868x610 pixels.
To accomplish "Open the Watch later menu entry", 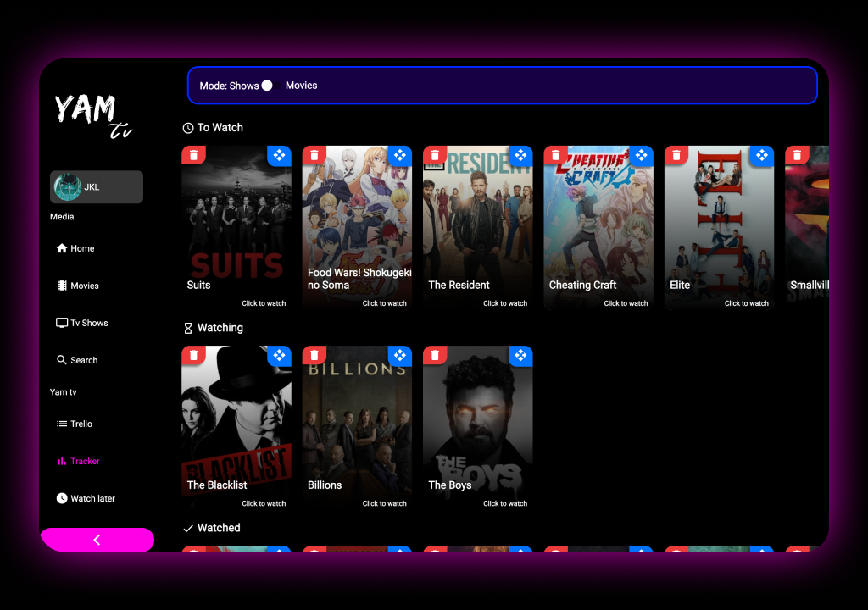I will tap(93, 498).
